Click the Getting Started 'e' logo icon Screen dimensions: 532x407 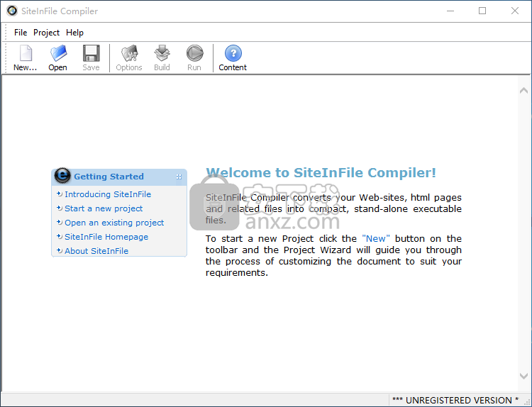coord(62,176)
